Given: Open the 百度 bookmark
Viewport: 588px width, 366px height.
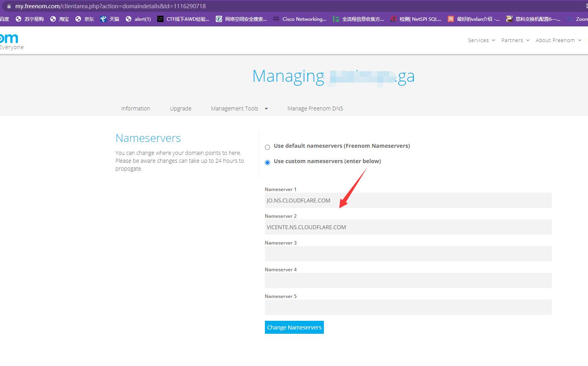Looking at the screenshot, I should [5, 19].
